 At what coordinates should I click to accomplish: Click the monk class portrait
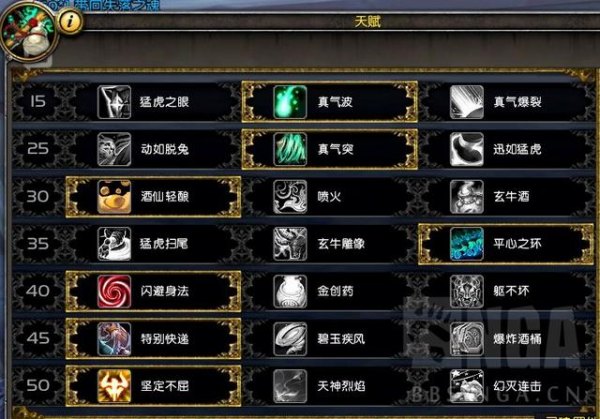29,32
